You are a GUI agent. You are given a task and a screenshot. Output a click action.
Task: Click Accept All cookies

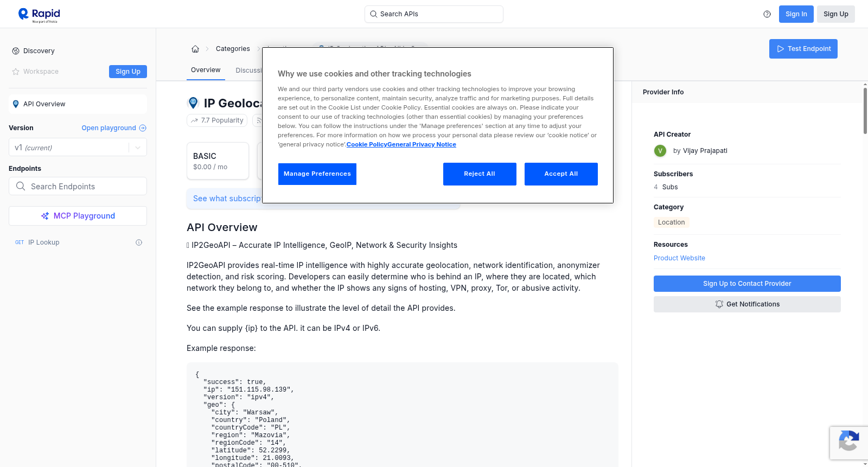pos(561,174)
